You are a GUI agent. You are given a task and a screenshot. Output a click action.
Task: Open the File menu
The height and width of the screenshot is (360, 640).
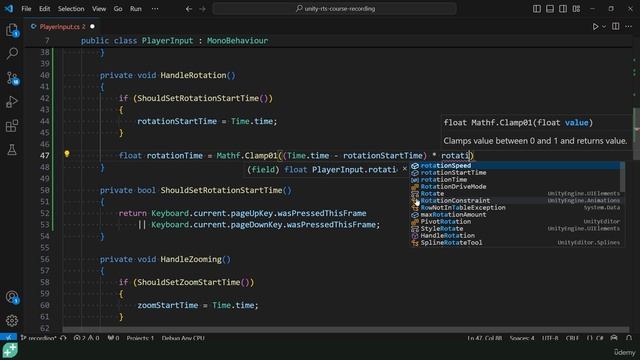coord(26,9)
